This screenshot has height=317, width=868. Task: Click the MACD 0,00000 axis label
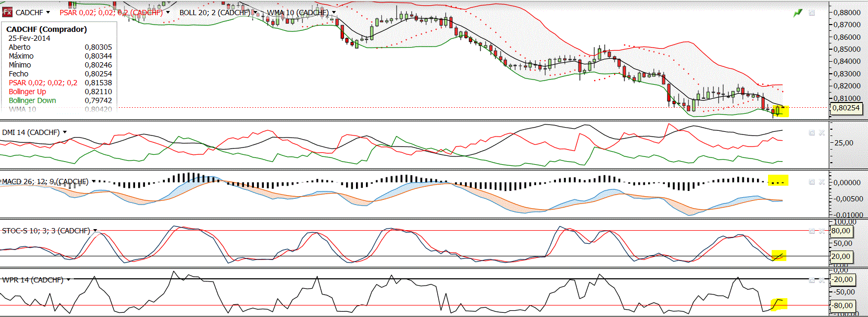(847, 183)
